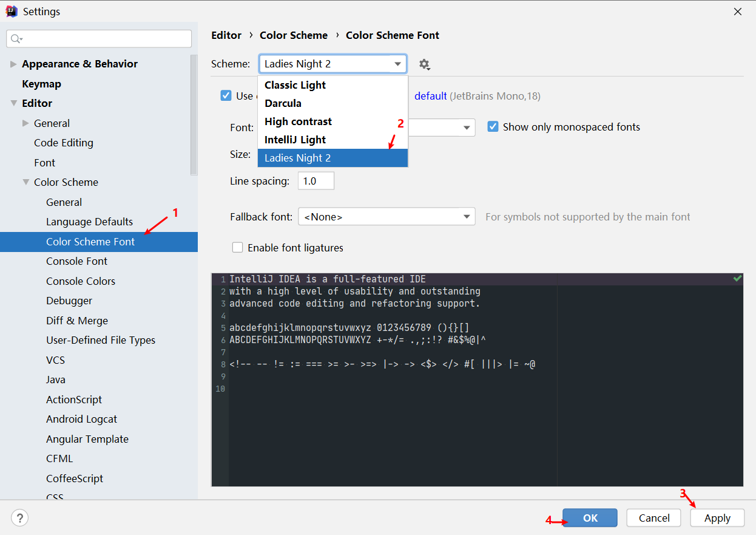Open the scheme actions gear icon

(x=424, y=64)
